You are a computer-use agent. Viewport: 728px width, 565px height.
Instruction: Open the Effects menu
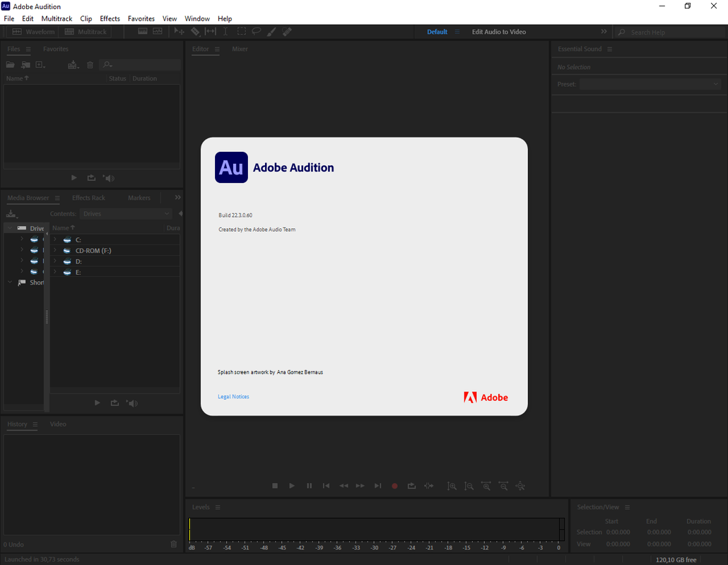(110, 18)
